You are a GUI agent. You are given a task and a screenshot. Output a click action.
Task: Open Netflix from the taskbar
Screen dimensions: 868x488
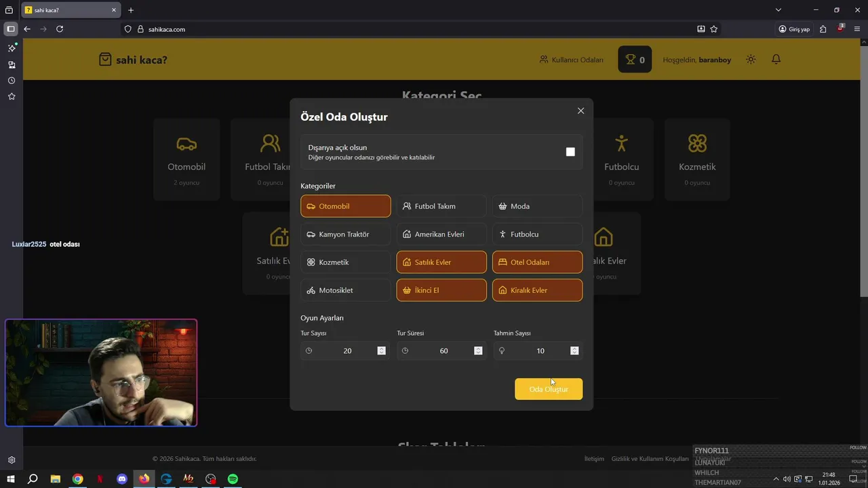100,479
